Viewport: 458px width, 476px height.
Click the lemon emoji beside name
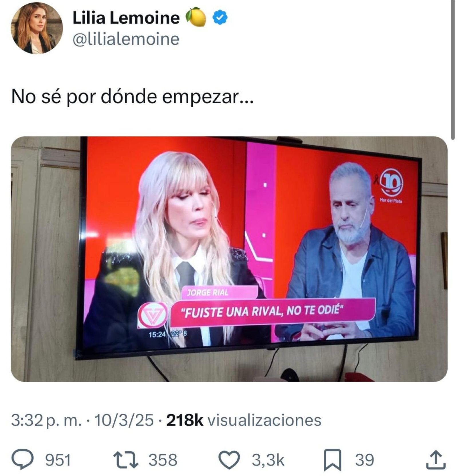click(x=196, y=17)
